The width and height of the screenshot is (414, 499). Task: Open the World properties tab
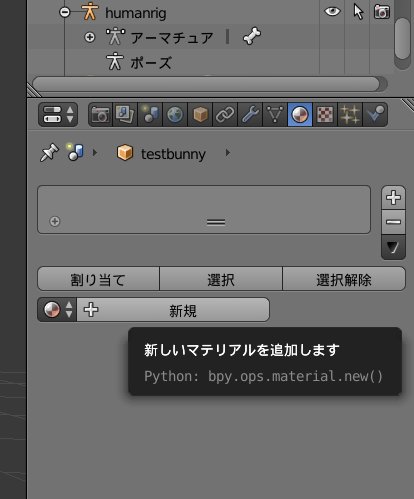pyautogui.click(x=175, y=115)
